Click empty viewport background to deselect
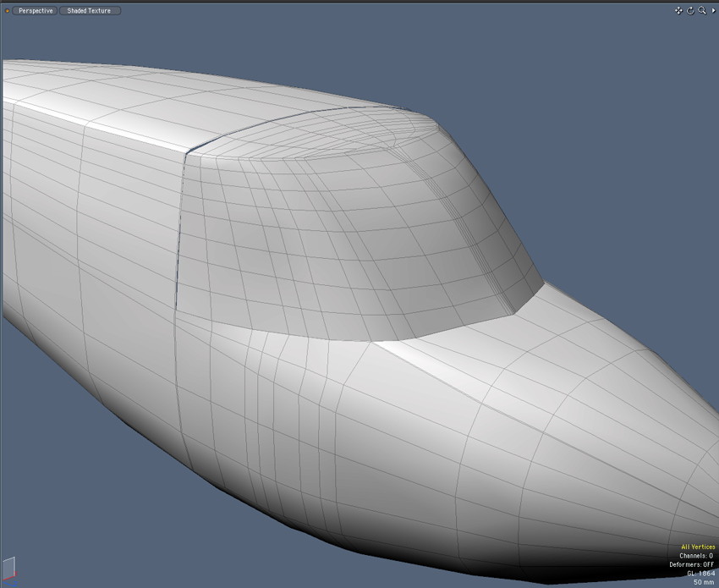This screenshot has height=588, width=719. pyautogui.click(x=592, y=127)
